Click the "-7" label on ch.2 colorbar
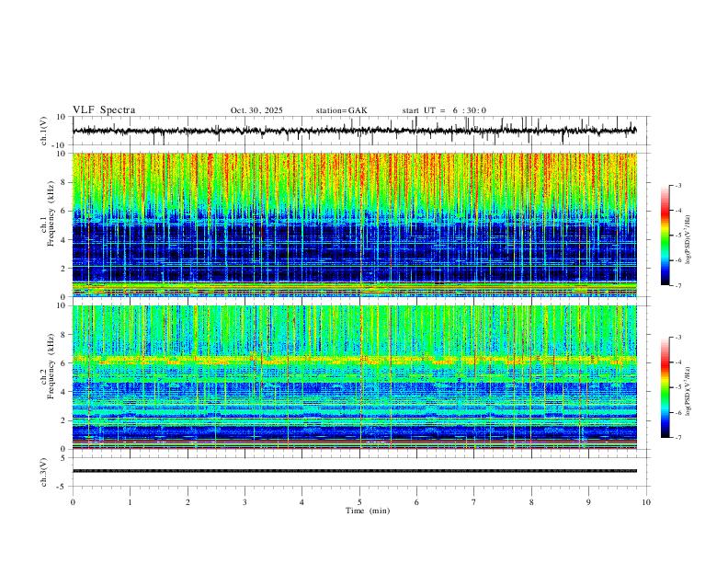 click(x=677, y=438)
